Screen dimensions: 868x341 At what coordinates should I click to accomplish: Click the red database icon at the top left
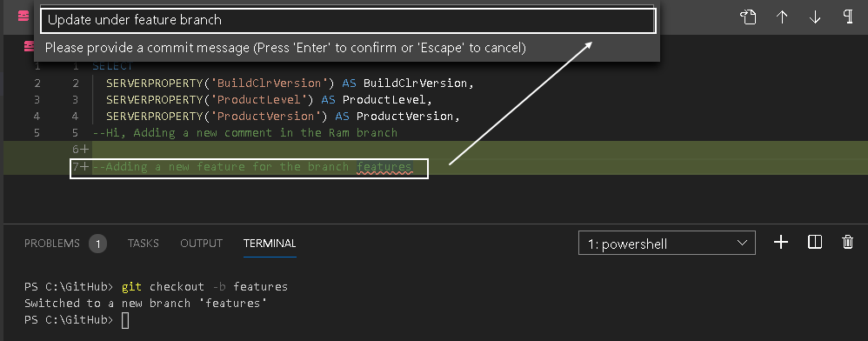point(23,16)
